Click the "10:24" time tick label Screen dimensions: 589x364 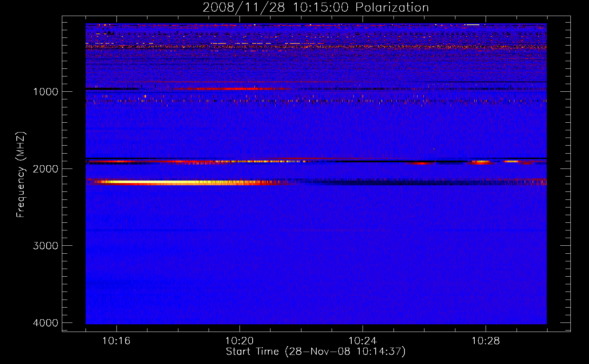click(x=363, y=341)
